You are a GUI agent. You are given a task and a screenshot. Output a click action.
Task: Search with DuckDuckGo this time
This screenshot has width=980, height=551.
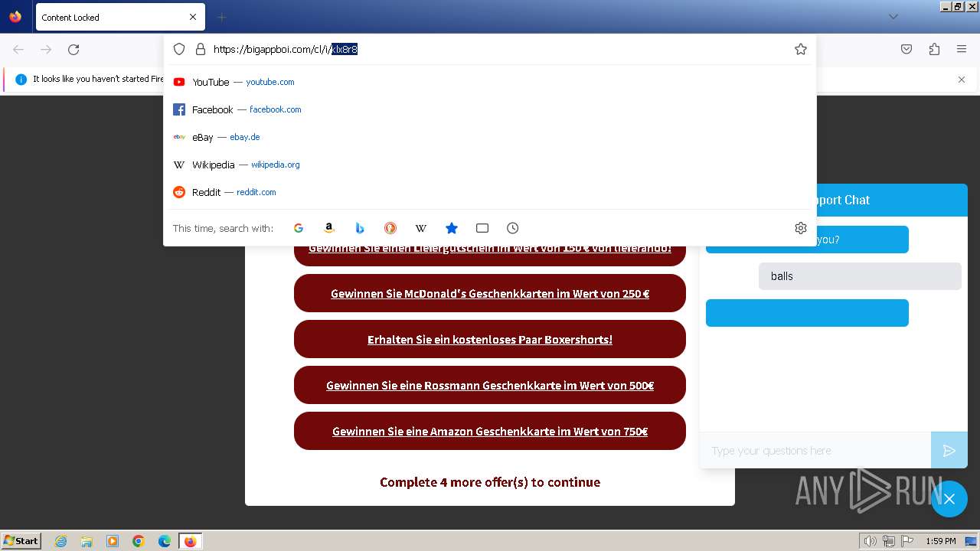[390, 228]
